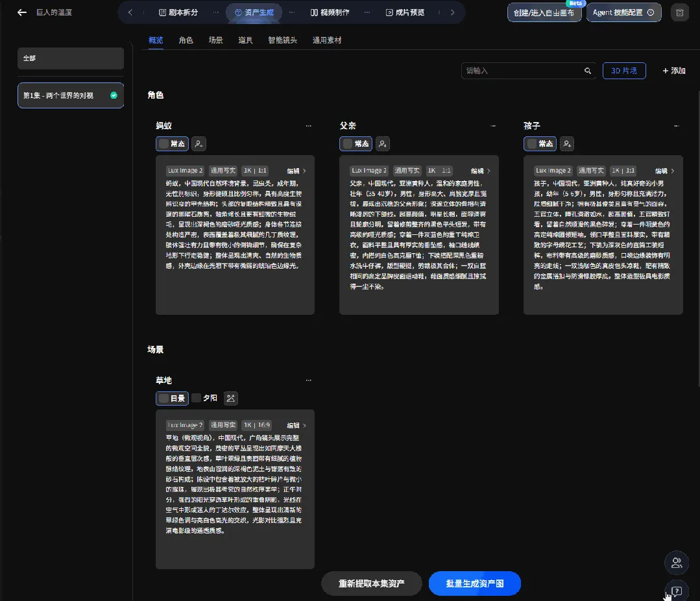Click the add-state icon under 蚂蚁

(x=199, y=144)
